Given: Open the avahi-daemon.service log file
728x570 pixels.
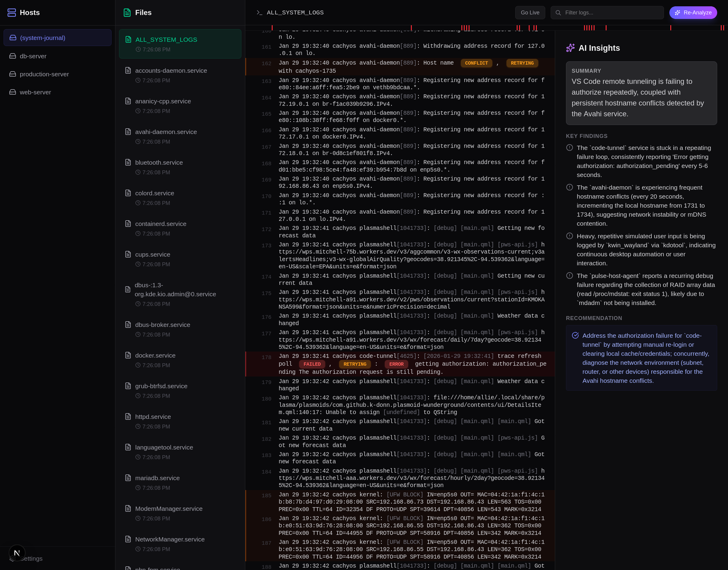Looking at the screenshot, I should pos(166,132).
